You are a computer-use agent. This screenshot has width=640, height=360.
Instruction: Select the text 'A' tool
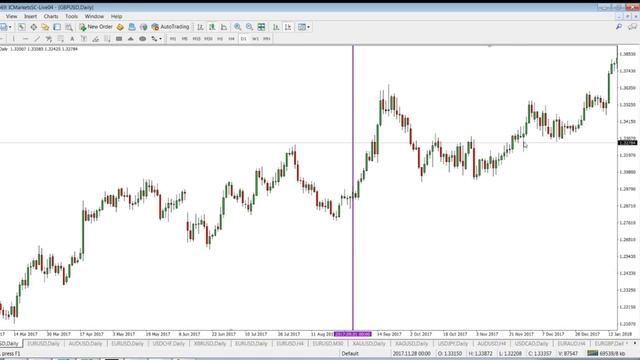[72, 39]
